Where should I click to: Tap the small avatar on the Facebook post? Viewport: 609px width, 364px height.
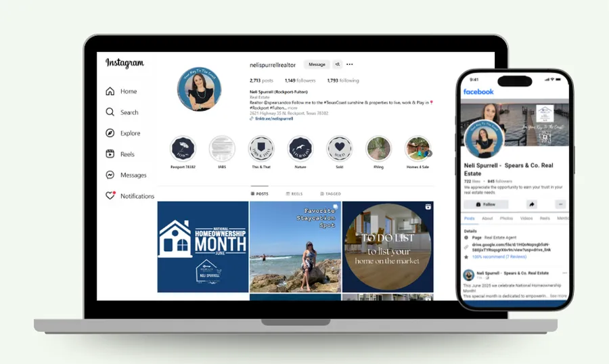[x=469, y=275]
